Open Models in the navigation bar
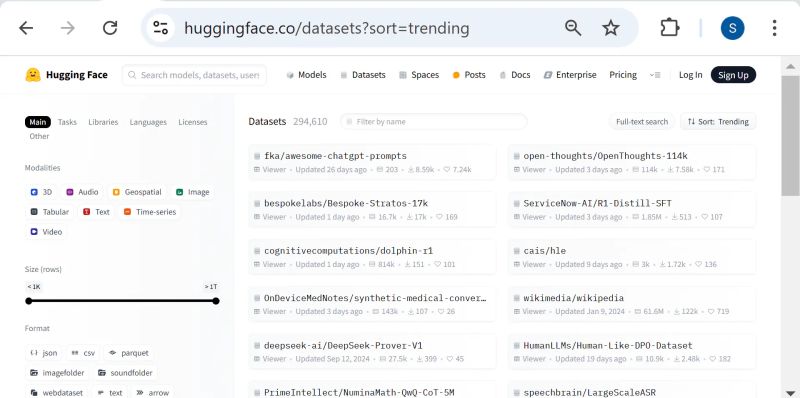This screenshot has height=398, width=800. point(306,75)
